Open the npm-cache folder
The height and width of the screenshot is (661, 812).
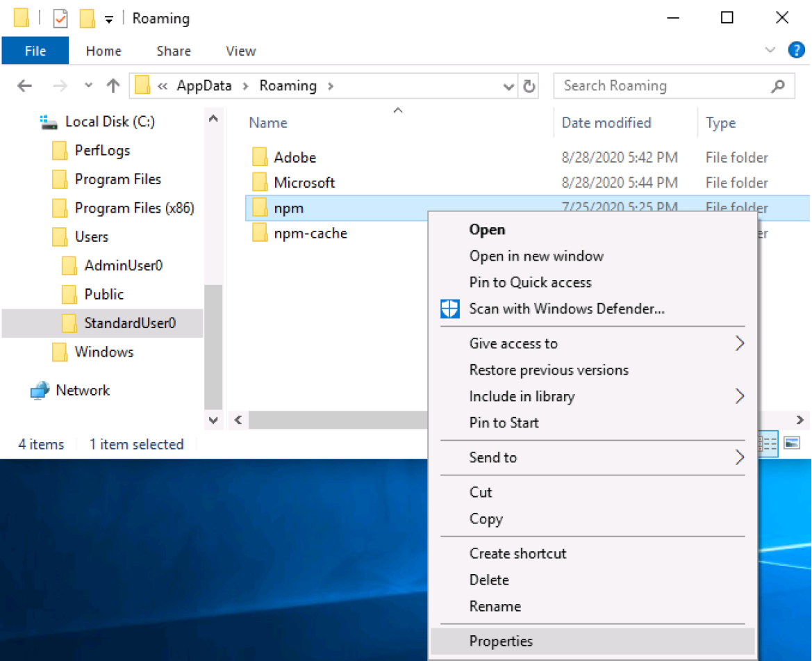310,234
